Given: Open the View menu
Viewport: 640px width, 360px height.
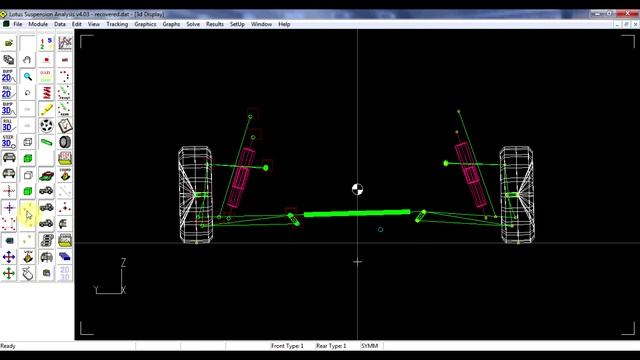Looking at the screenshot, I should point(93,24).
